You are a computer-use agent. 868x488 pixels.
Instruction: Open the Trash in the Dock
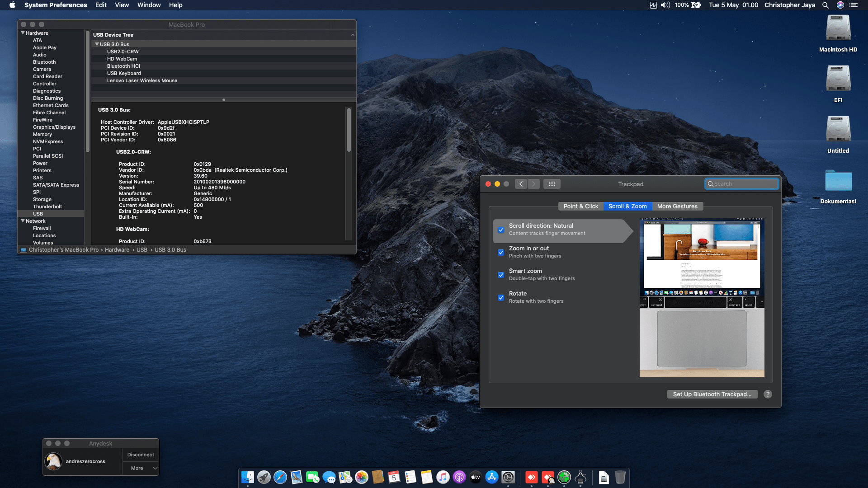click(x=620, y=477)
